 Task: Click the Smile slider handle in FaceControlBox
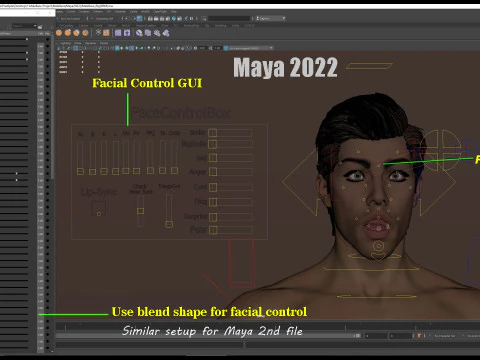213,133
